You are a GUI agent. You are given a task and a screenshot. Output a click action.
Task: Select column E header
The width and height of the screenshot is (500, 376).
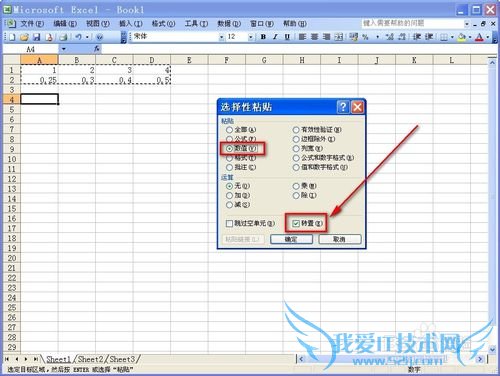pyautogui.click(x=189, y=60)
